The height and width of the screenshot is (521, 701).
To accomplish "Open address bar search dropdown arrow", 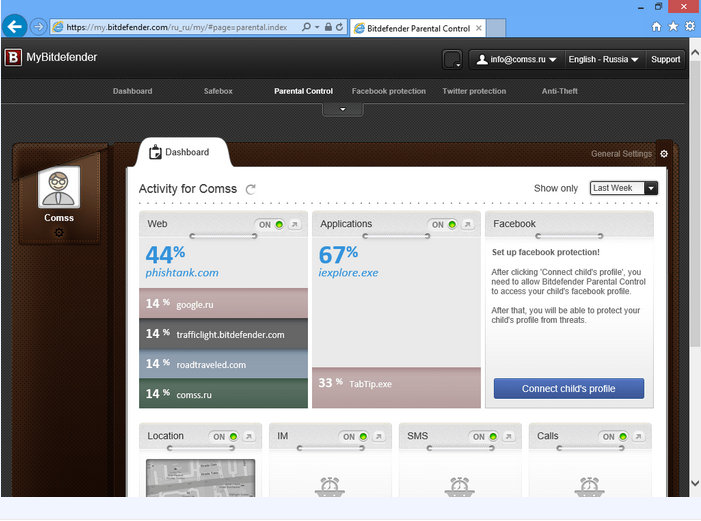I will [x=317, y=27].
